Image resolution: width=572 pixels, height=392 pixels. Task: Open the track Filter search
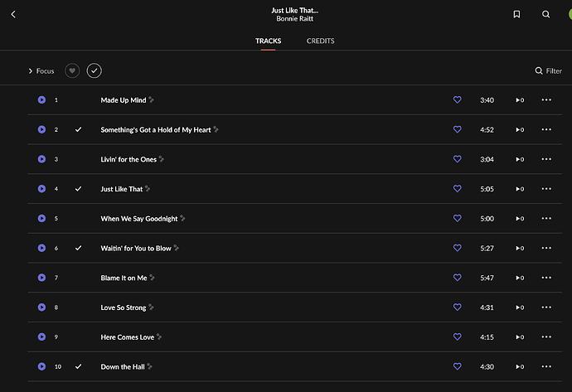548,70
